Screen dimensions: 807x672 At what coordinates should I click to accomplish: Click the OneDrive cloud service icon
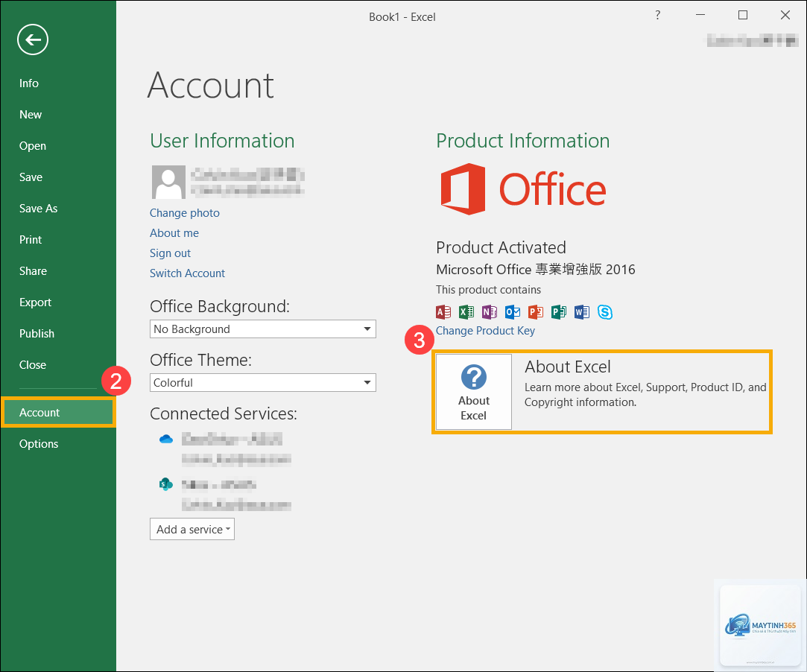coord(165,439)
